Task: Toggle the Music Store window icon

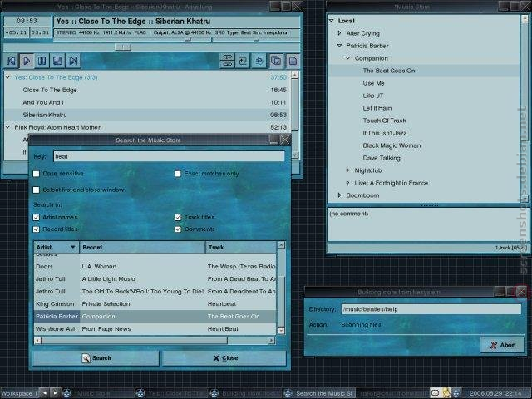Action: (276, 61)
